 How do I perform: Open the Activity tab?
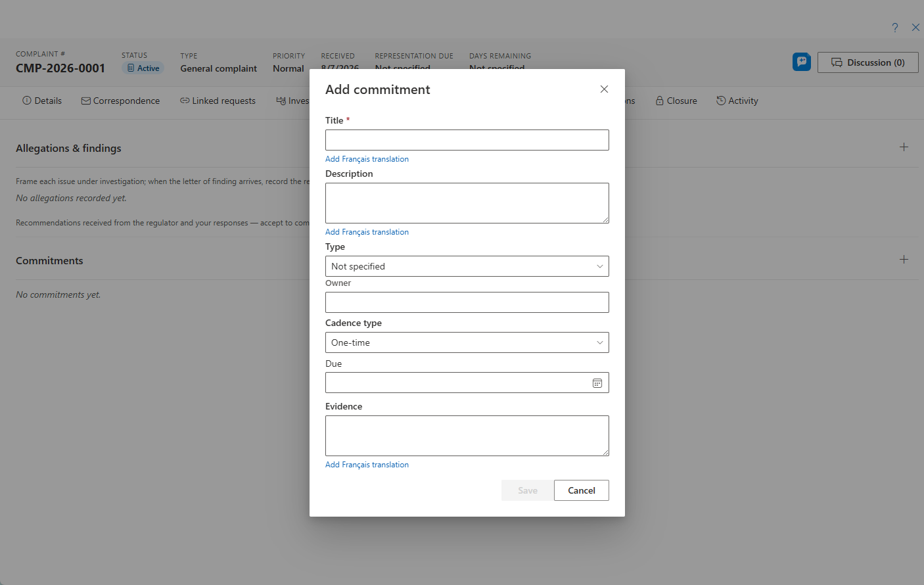pyautogui.click(x=737, y=101)
